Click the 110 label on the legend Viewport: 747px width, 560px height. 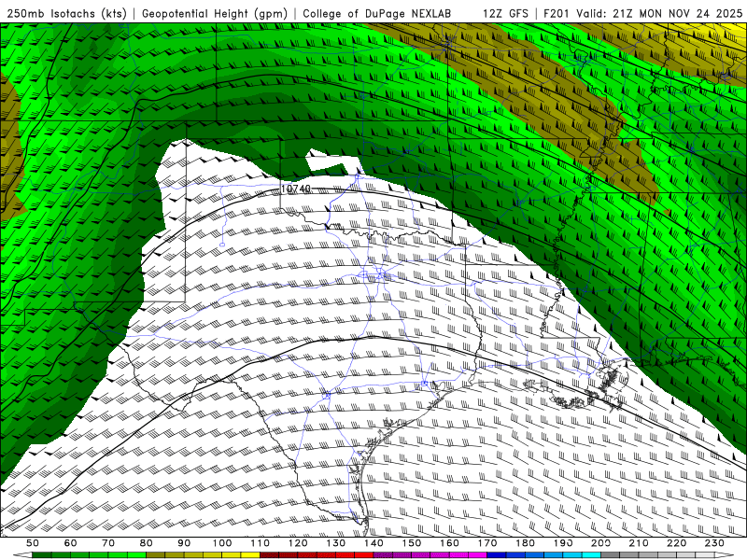pyautogui.click(x=261, y=543)
